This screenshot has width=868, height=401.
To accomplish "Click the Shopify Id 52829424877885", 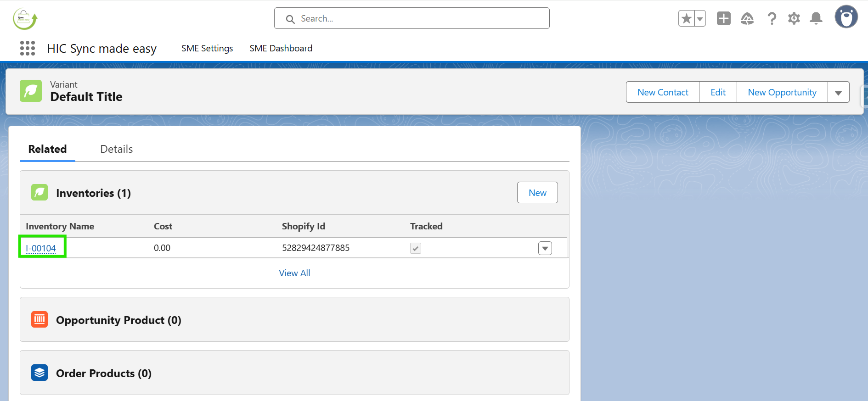I will pos(316,248).
